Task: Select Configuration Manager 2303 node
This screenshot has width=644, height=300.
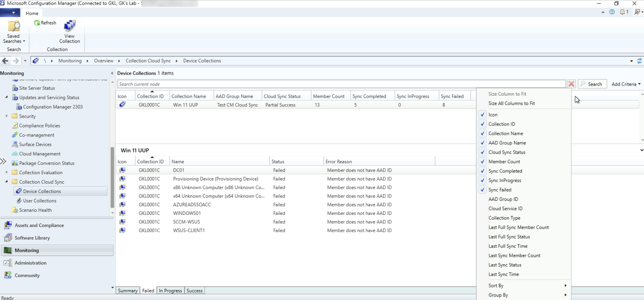Action: [x=53, y=107]
